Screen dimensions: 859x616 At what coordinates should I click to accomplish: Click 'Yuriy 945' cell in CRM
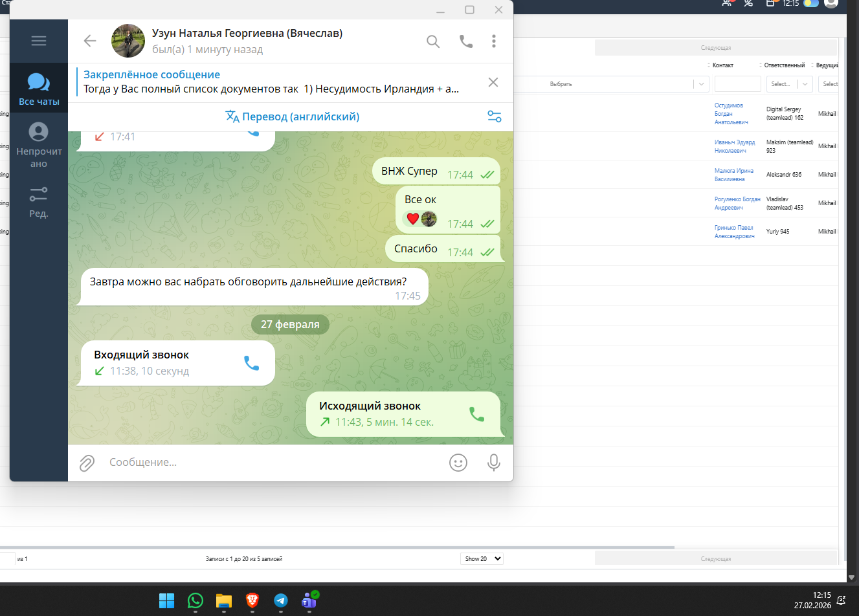(x=778, y=232)
